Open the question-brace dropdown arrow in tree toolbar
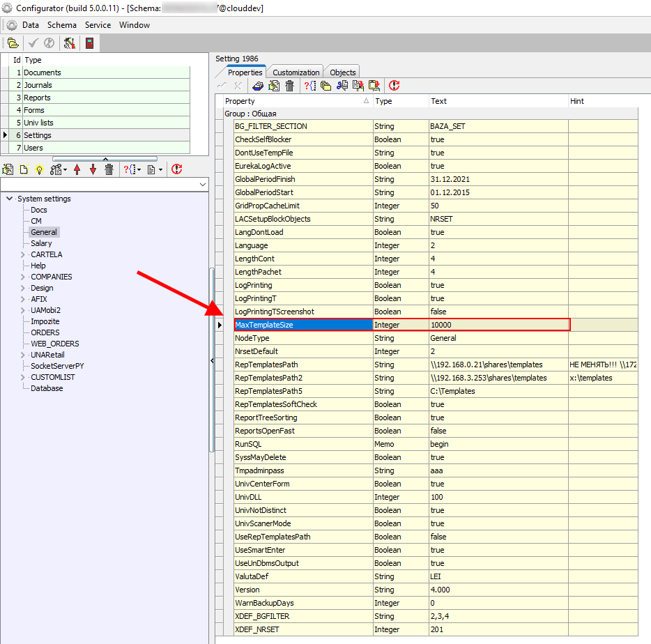The width and height of the screenshot is (651, 644). [139, 169]
